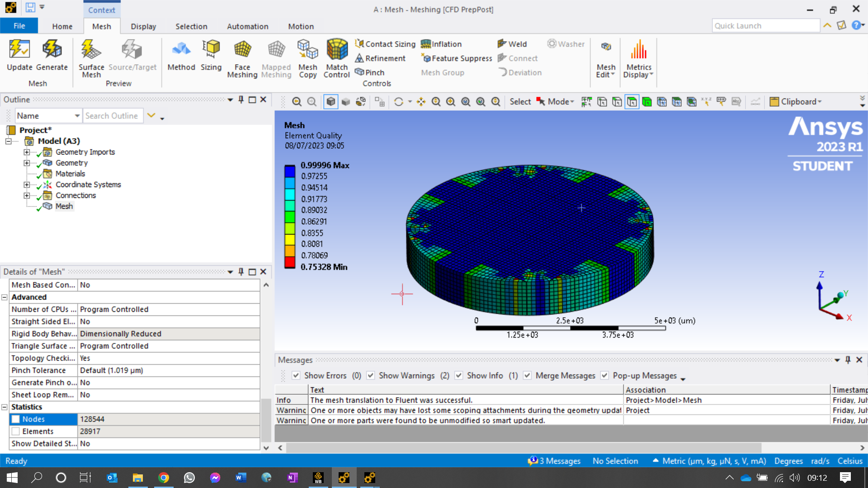Open Metrics Display options
868x488 pixels.
tap(638, 59)
